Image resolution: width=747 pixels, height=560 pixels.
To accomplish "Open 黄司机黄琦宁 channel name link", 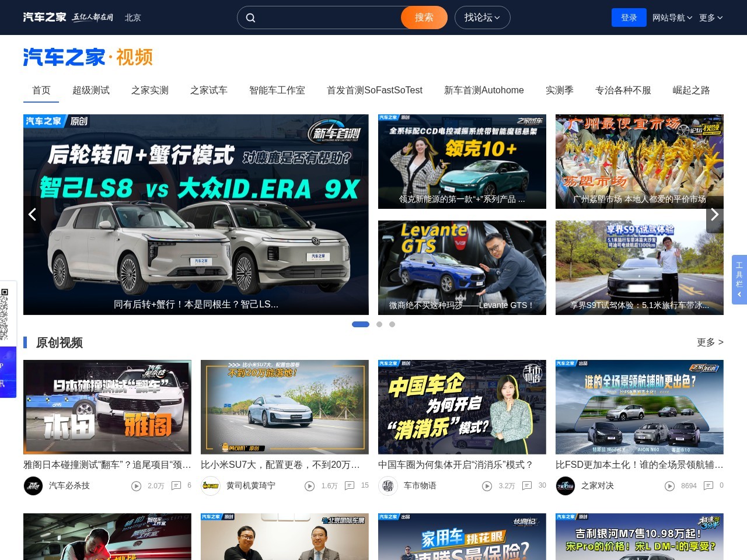I will 251,486.
